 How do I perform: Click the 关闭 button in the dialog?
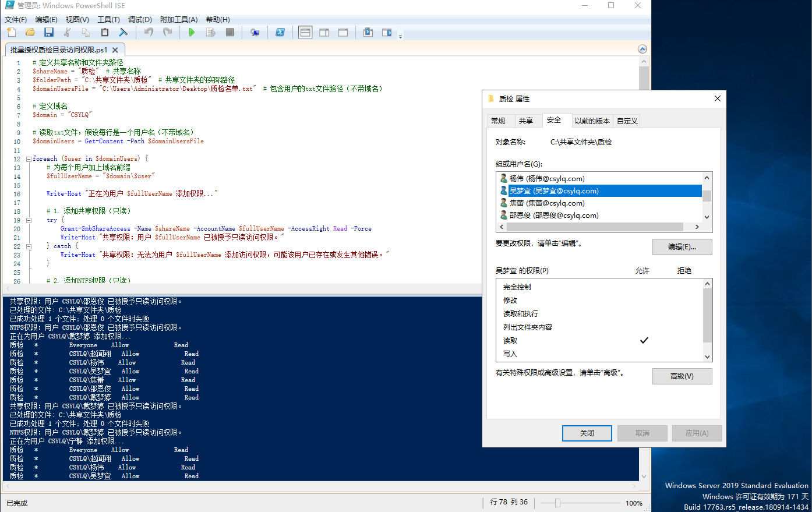pos(587,433)
